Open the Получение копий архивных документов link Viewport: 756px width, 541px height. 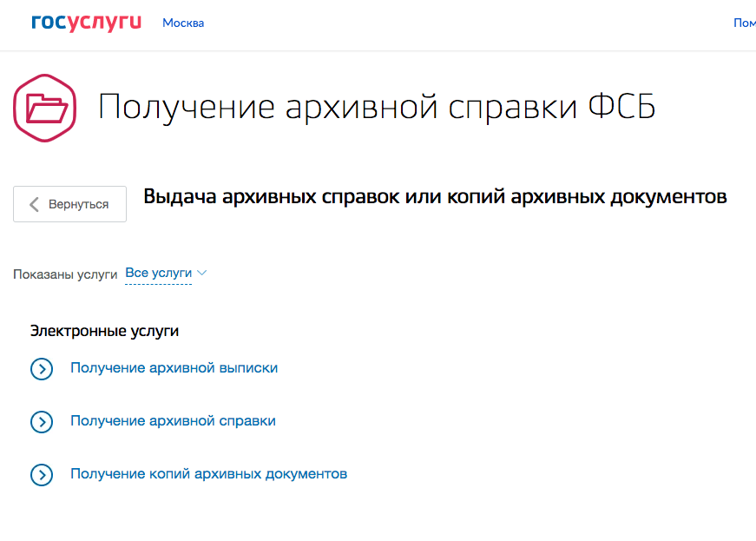pyautogui.click(x=209, y=474)
